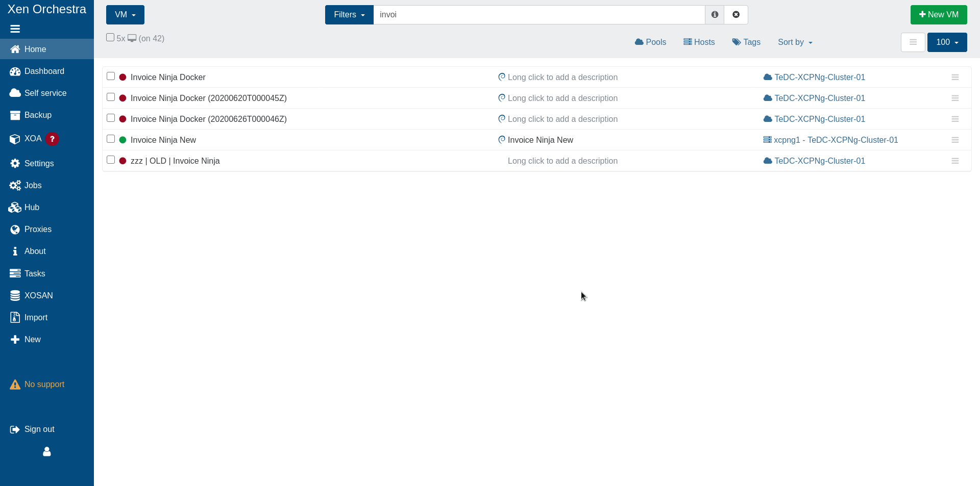Open VM named zzz | OLD | Invoice Ninja

[x=175, y=161]
